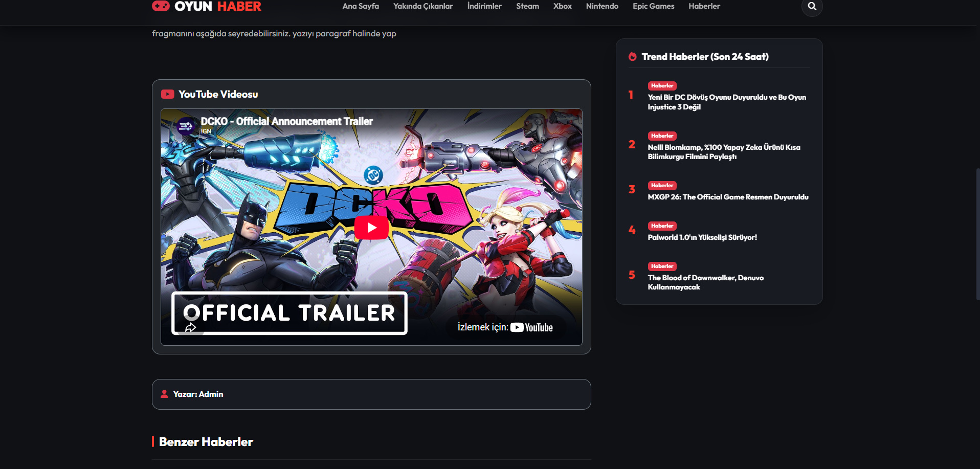This screenshot has height=469, width=980.
Task: Go to Yakında Çıkanlar section
Action: pyautogui.click(x=423, y=6)
